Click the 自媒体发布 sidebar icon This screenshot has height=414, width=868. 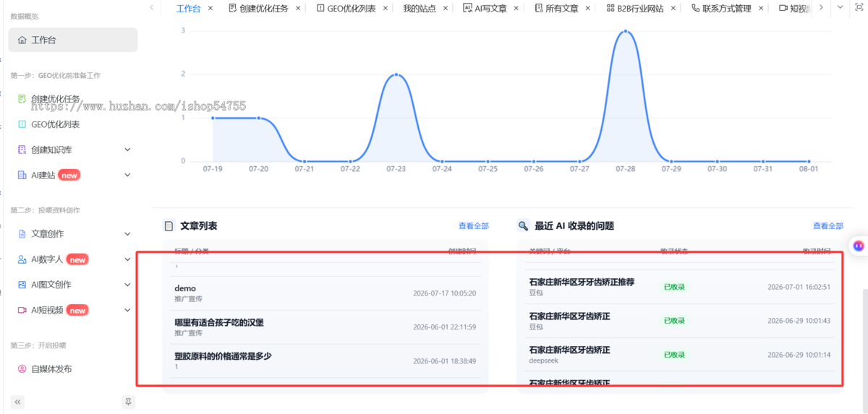coord(22,369)
